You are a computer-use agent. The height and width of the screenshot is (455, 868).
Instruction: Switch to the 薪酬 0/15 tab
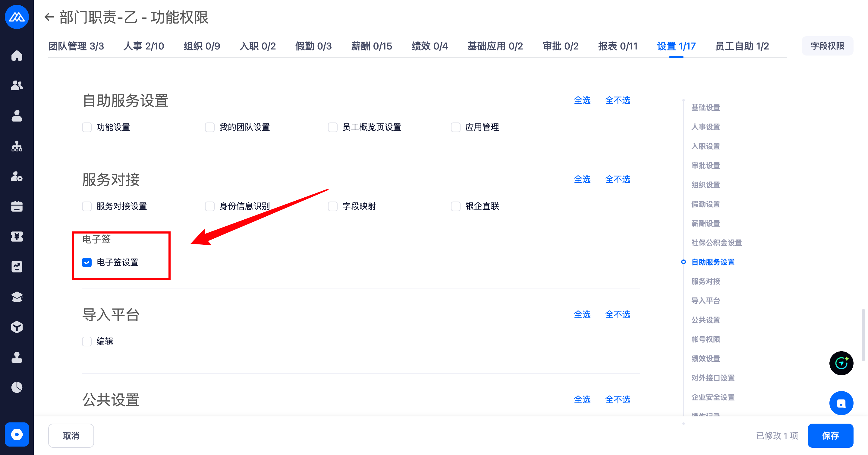(x=371, y=46)
